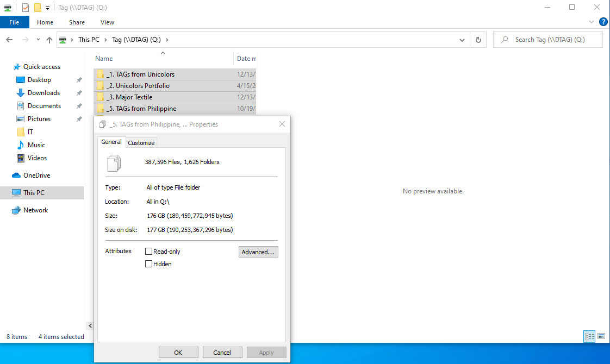Open Videos in the navigation pane
This screenshot has width=610, height=364.
37,158
